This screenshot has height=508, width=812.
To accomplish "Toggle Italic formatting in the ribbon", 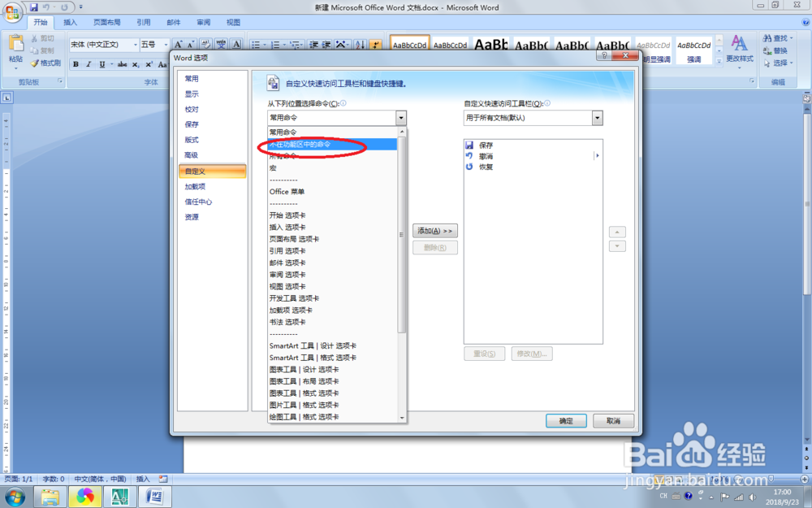I will (89, 64).
